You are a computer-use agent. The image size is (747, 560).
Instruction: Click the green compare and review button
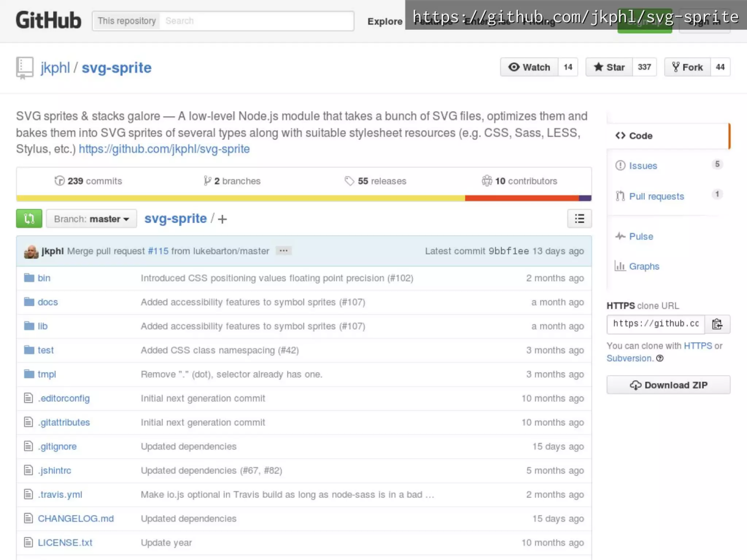(29, 219)
